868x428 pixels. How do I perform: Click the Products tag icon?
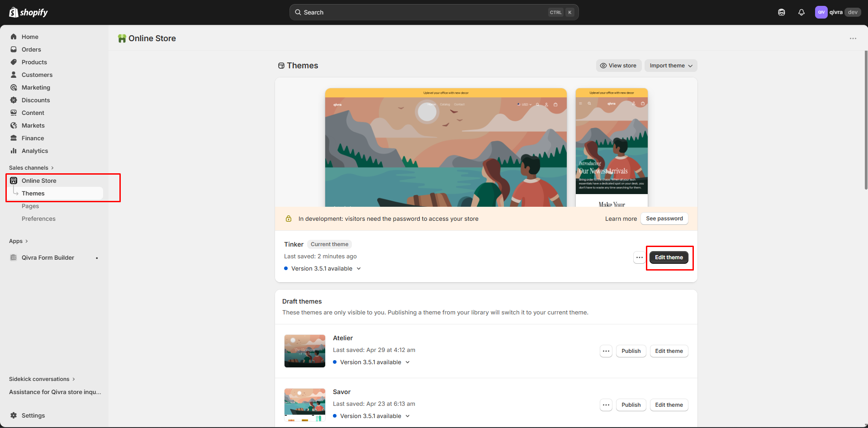pyautogui.click(x=14, y=62)
